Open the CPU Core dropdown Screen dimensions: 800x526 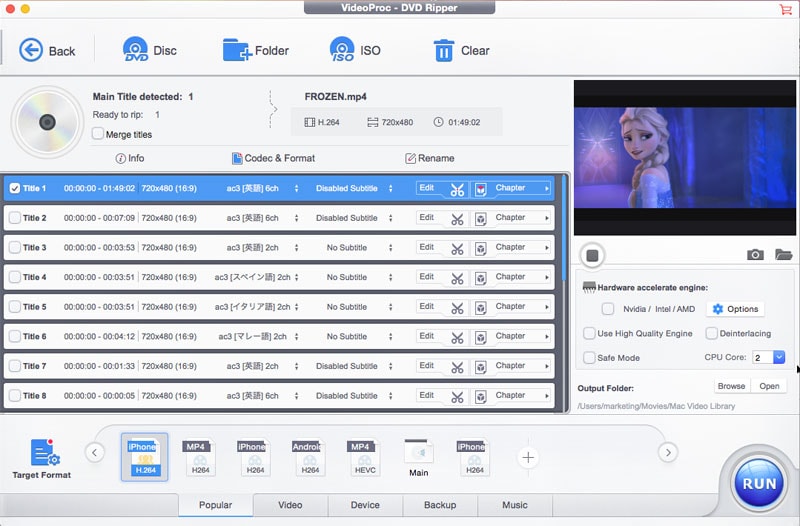click(x=779, y=357)
